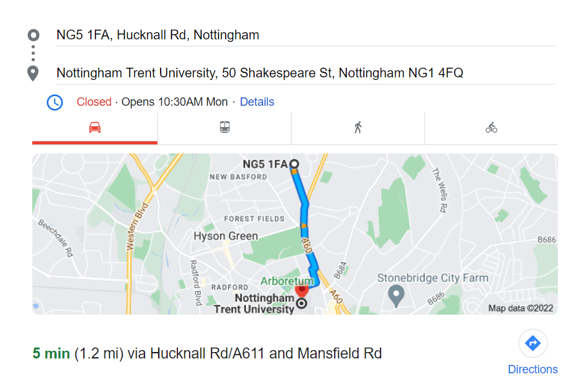Image resolution: width=574 pixels, height=392 pixels.
Task: Select the driving car travel mode tab
Action: [x=95, y=127]
